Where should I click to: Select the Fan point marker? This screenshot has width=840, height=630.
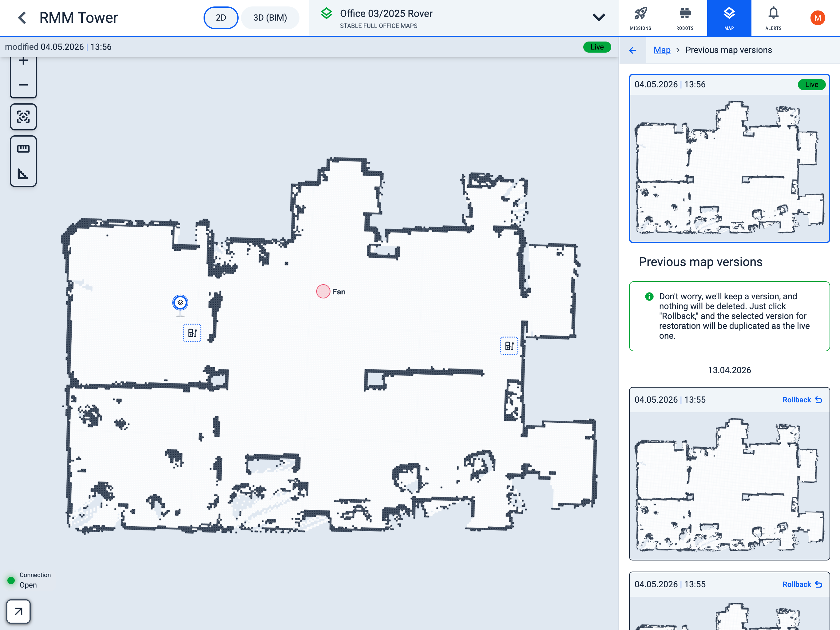(x=323, y=291)
